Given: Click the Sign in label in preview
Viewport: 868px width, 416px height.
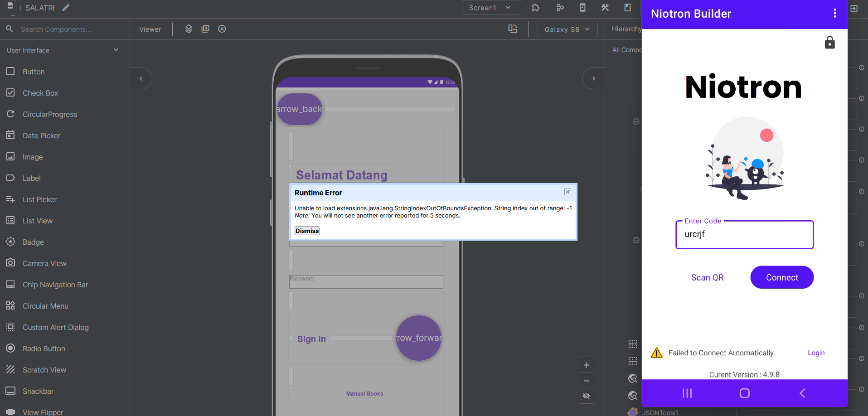Looking at the screenshot, I should 311,339.
